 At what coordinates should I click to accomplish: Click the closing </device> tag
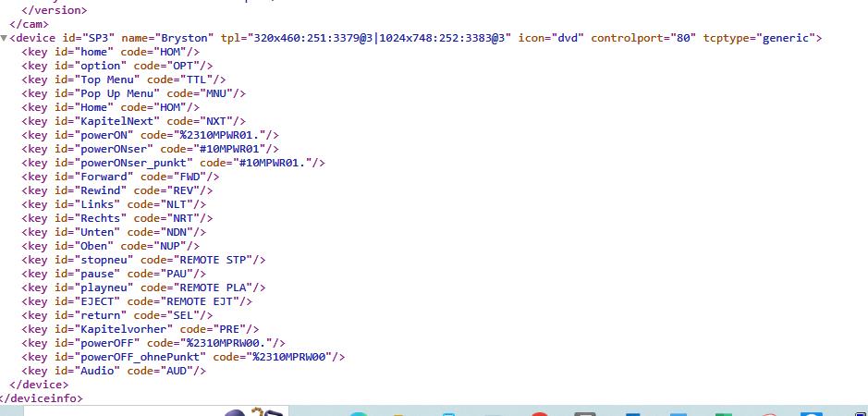tap(39, 385)
